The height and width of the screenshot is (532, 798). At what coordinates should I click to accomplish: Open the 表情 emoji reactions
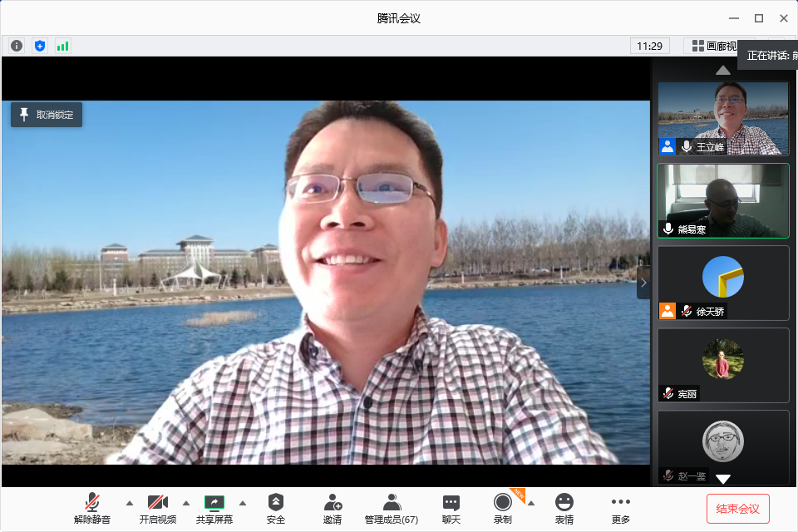point(564,508)
